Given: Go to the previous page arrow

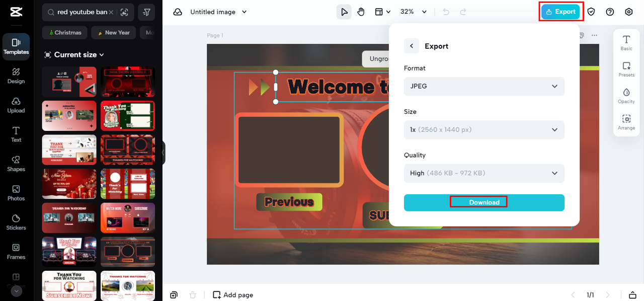Looking at the screenshot, I should [573, 295].
